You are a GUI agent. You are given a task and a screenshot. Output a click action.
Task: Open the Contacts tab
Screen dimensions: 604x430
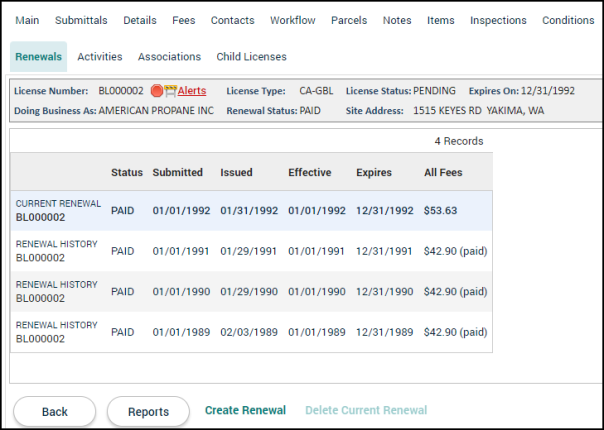click(233, 20)
